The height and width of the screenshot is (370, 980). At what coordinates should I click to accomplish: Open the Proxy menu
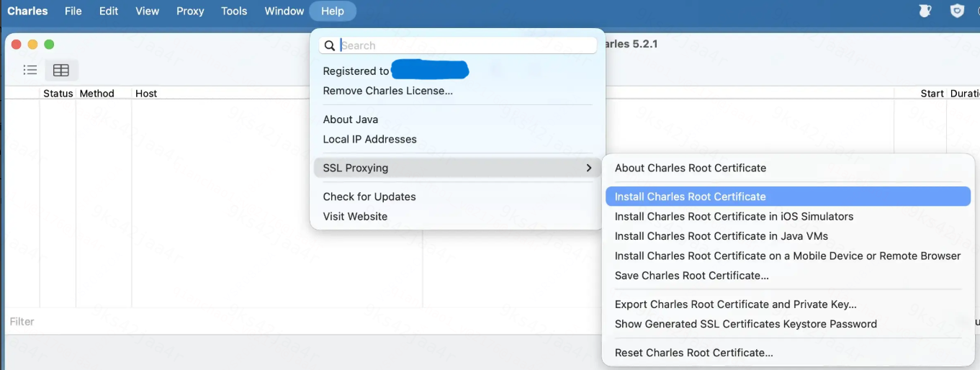[190, 11]
